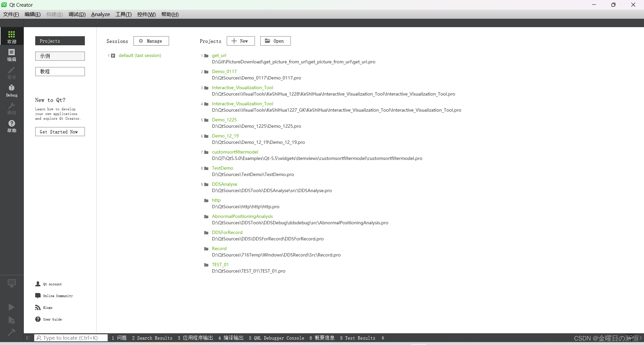Screen dimensions: 644x345
Task: Click the Qt Account link text
Action: click(x=52, y=284)
